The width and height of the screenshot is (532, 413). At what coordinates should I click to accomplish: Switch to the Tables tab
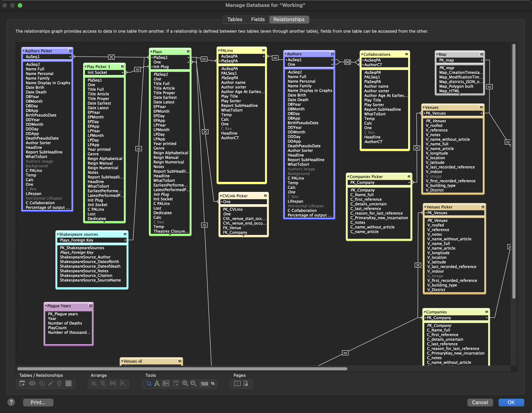pyautogui.click(x=235, y=19)
